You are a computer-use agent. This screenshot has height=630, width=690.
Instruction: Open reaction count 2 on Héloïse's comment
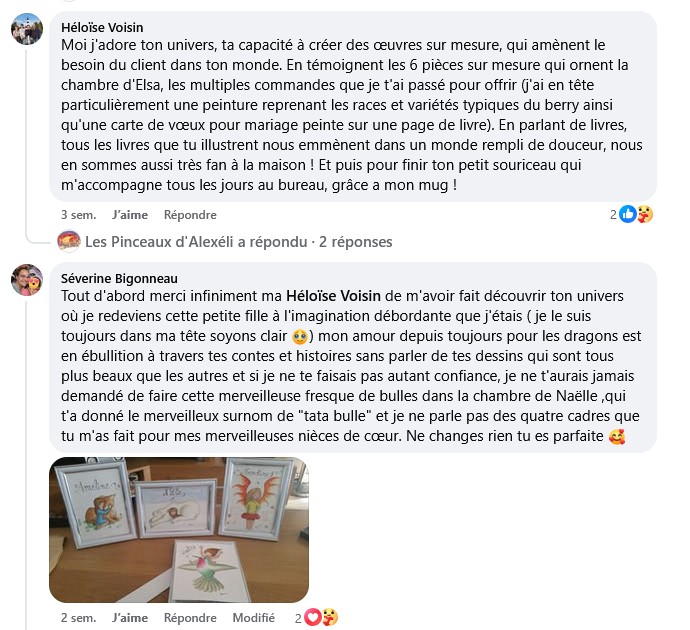click(613, 215)
